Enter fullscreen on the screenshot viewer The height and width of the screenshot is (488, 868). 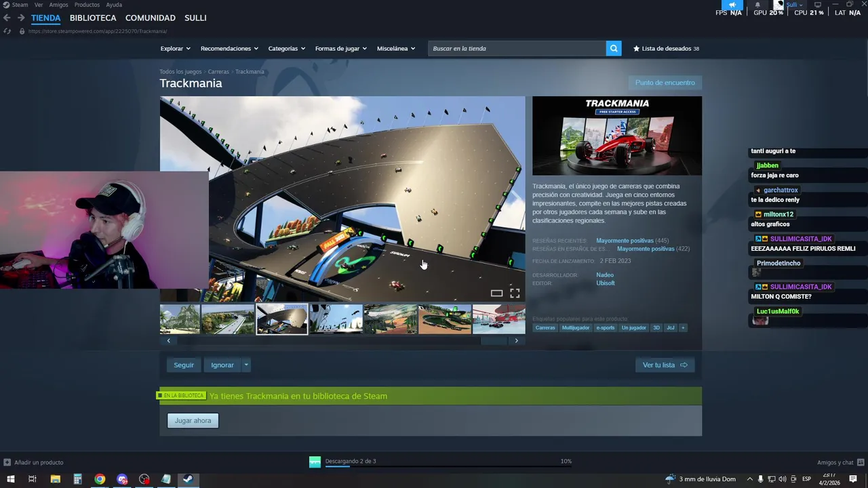pos(515,293)
